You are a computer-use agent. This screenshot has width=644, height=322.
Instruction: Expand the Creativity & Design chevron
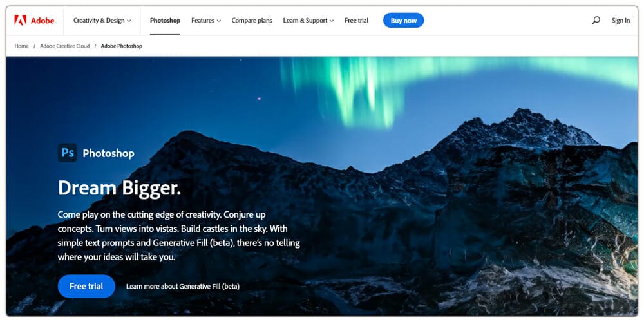point(129,21)
